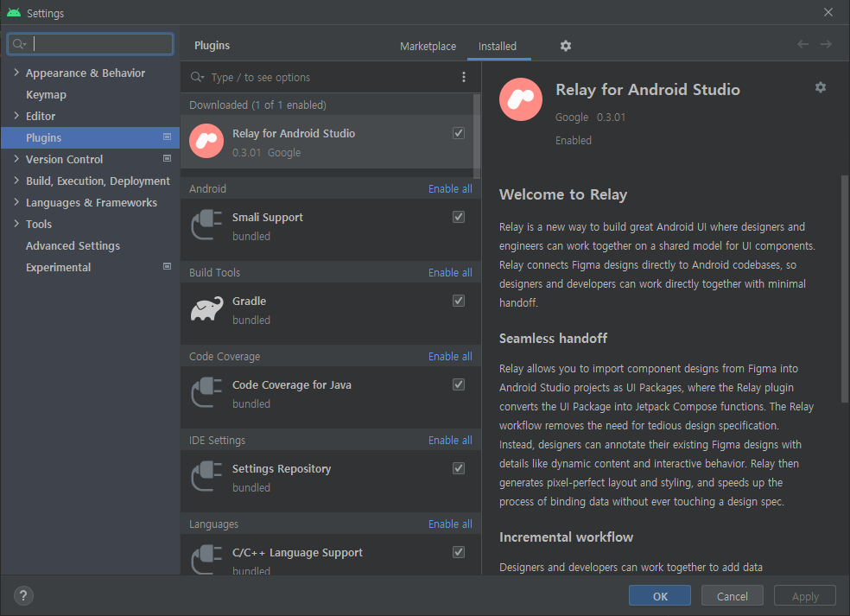Focus the plugin search field
This screenshot has height=616, width=850.
tap(331, 78)
